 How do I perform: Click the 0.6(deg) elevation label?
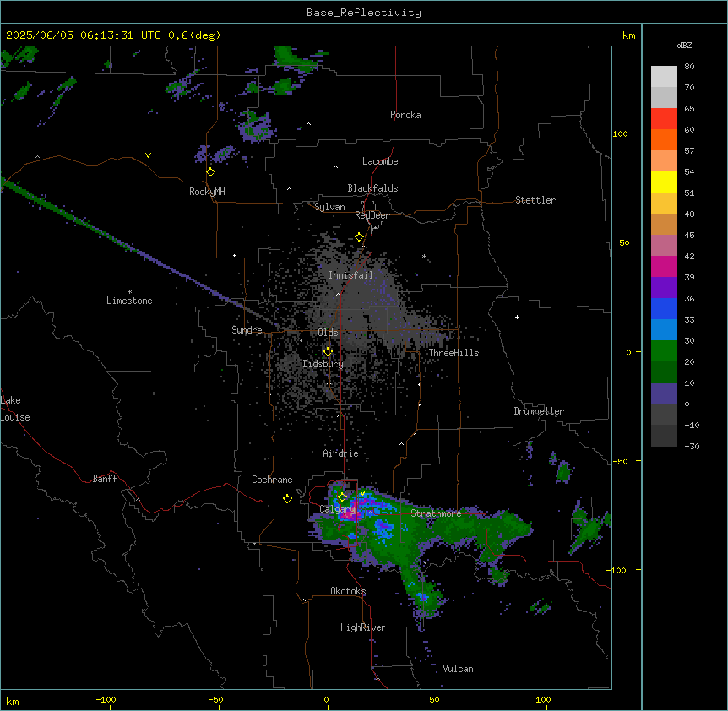(194, 35)
